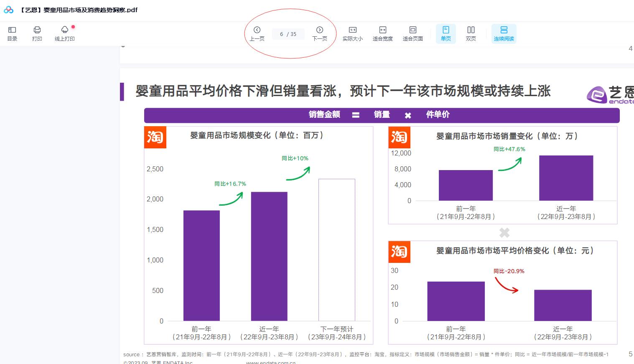Open the www.endata.com.cn link at page bottom
Image resolution: width=634 pixels, height=364 pixels.
(270, 362)
